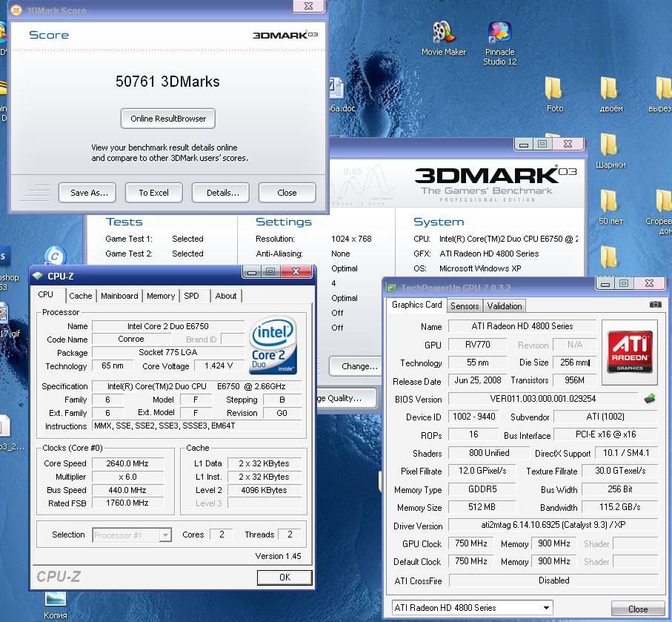Viewport: 672px width, 622px height.
Task: Switch to Validation tab in GPU-Z
Action: click(505, 306)
